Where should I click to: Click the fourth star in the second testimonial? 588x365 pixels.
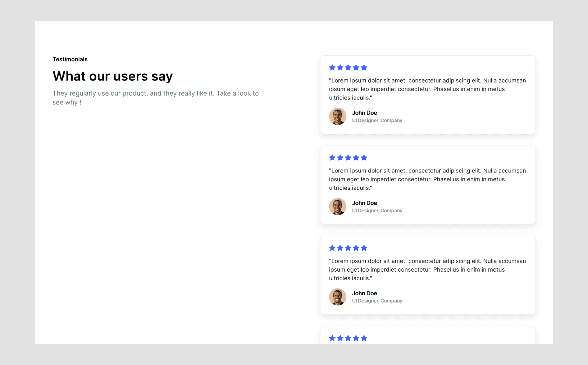click(356, 158)
